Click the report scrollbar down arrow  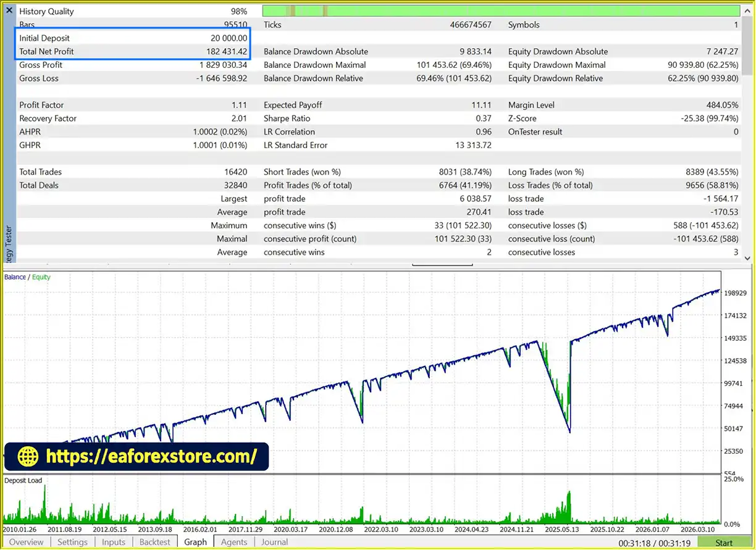coord(747,258)
